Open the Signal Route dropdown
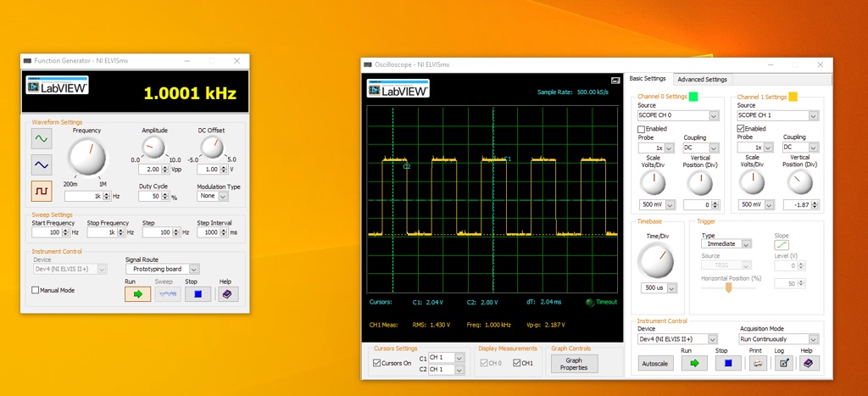 coord(161,269)
